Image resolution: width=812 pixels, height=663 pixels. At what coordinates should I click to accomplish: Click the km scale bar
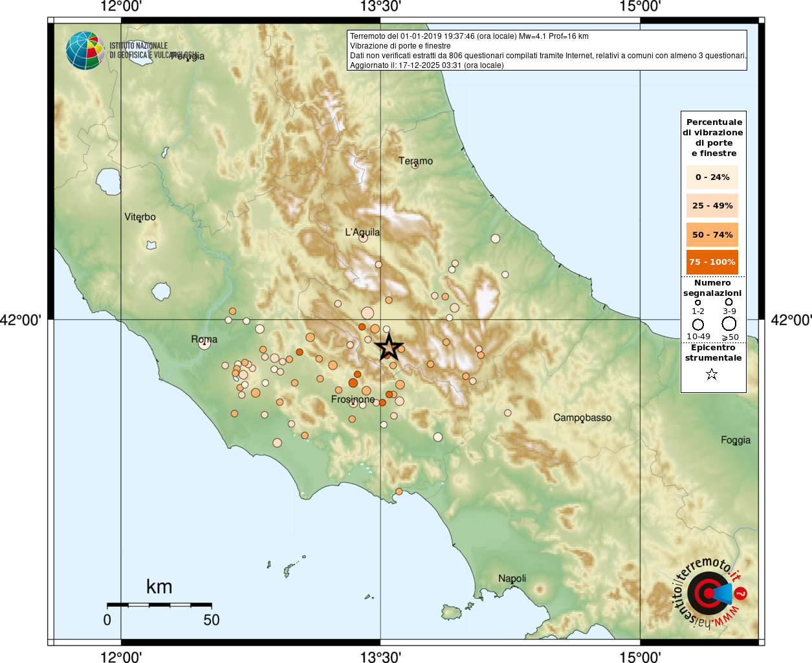159,605
